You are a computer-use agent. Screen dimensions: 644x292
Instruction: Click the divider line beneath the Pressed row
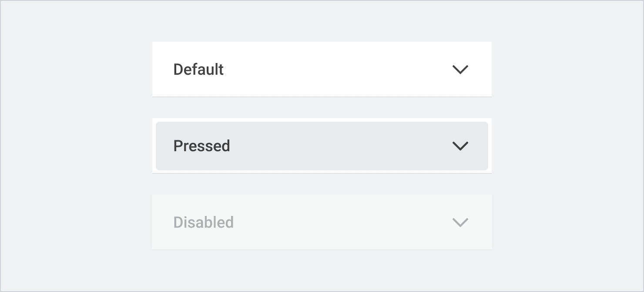coord(322,173)
